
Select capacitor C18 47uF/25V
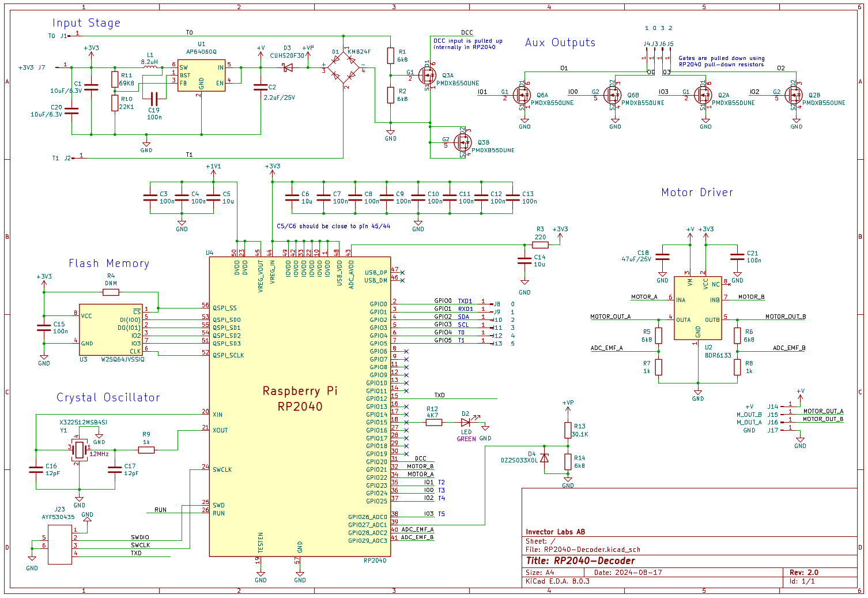click(x=663, y=257)
